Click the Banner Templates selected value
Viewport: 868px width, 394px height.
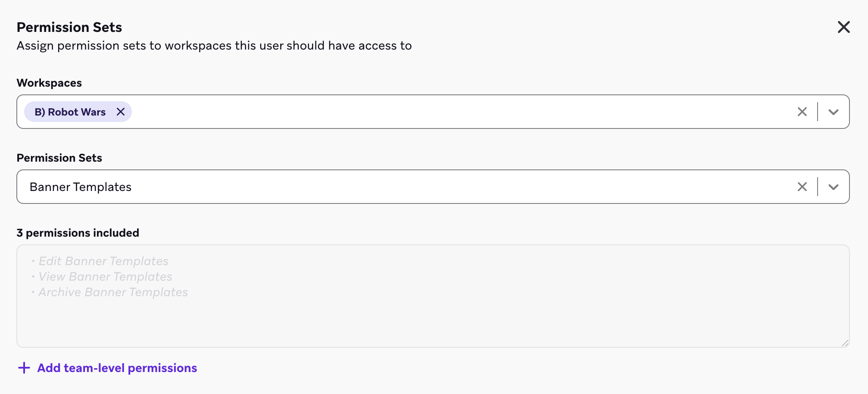click(x=81, y=187)
